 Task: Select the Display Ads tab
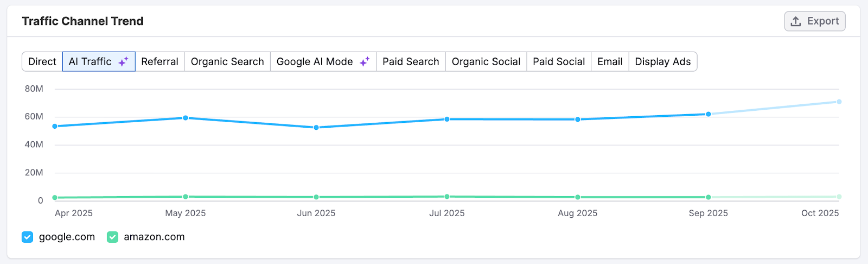(x=663, y=62)
